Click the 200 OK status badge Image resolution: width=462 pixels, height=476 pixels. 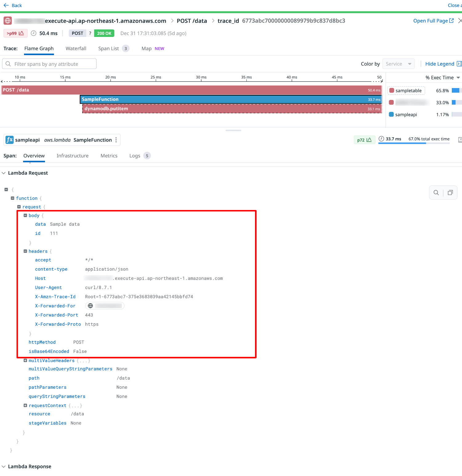point(104,33)
